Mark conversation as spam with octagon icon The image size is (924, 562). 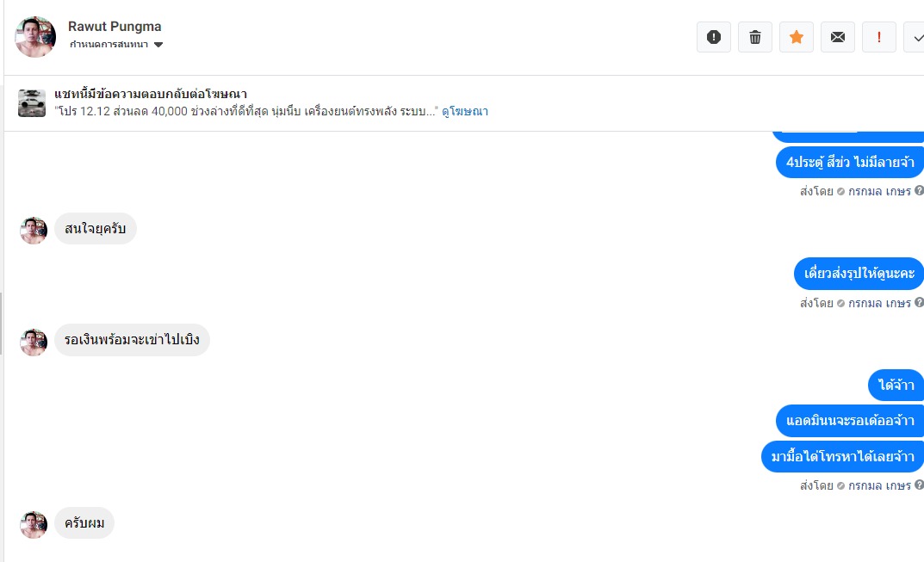(714, 37)
